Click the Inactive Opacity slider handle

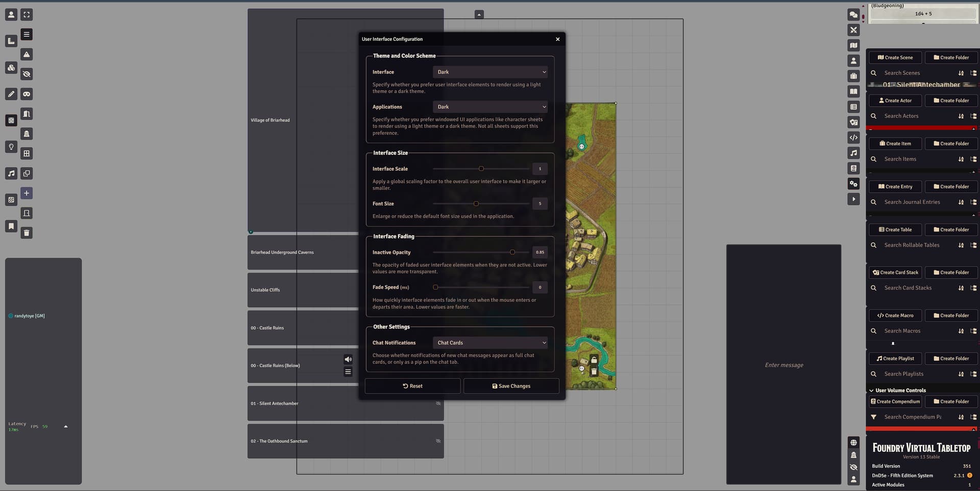coord(512,252)
